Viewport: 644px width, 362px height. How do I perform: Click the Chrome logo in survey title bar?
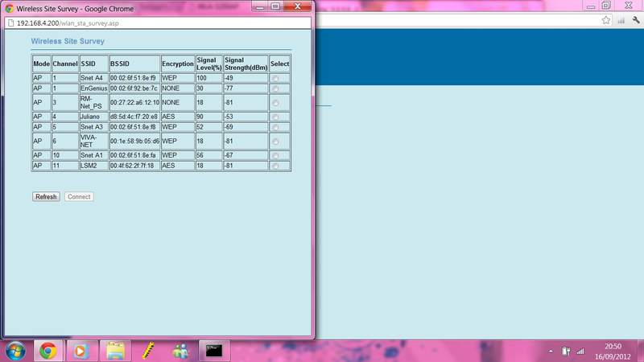(9, 8)
